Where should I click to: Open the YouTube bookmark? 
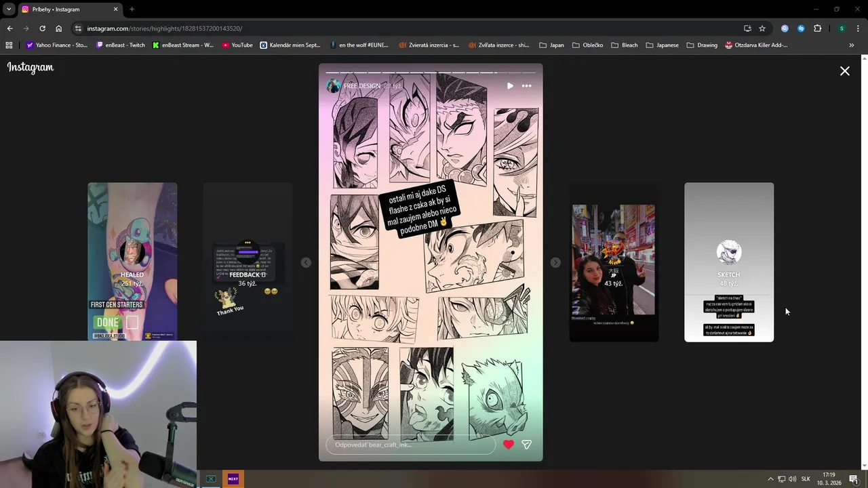point(237,45)
